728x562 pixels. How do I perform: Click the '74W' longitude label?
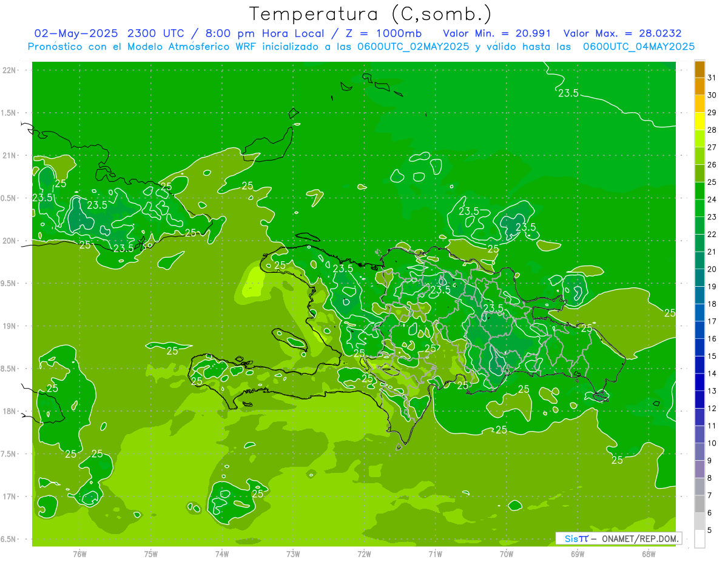[x=222, y=554]
